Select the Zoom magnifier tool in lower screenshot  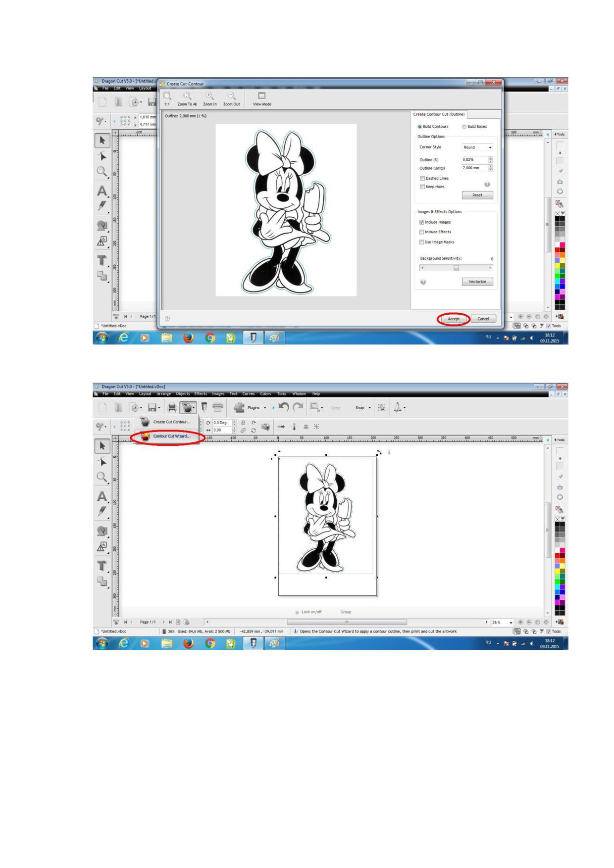[x=102, y=478]
